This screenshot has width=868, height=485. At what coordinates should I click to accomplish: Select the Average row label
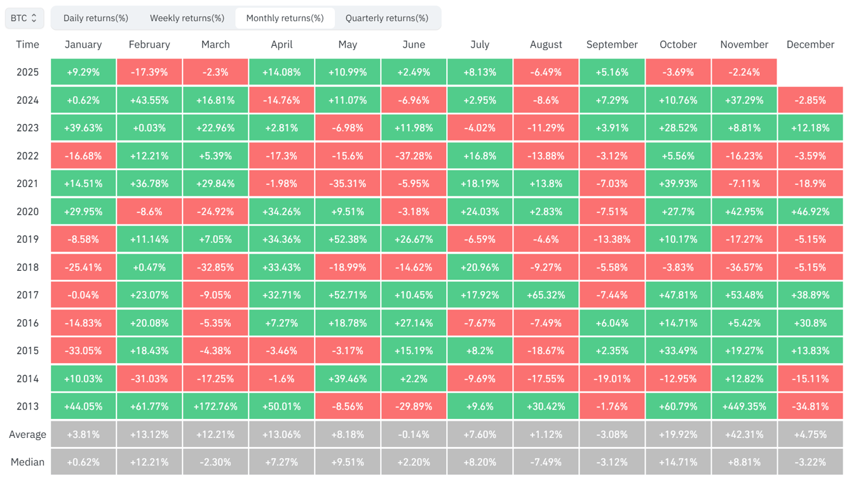tap(27, 434)
